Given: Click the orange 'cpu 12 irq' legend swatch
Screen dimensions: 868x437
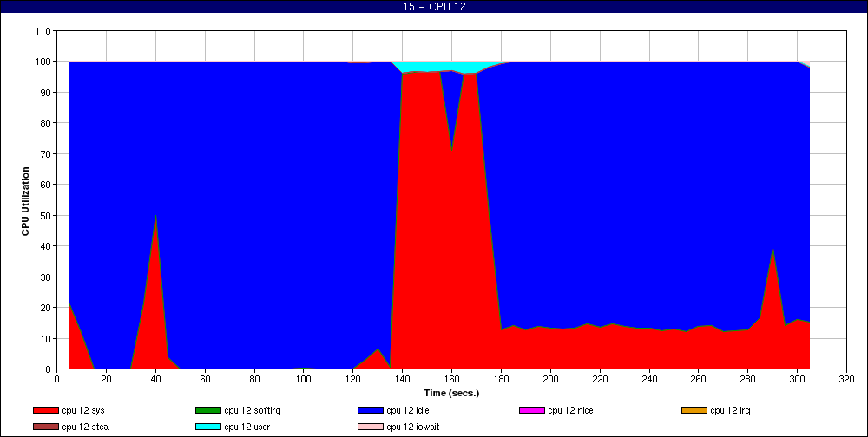Looking at the screenshot, I should tap(694, 410).
